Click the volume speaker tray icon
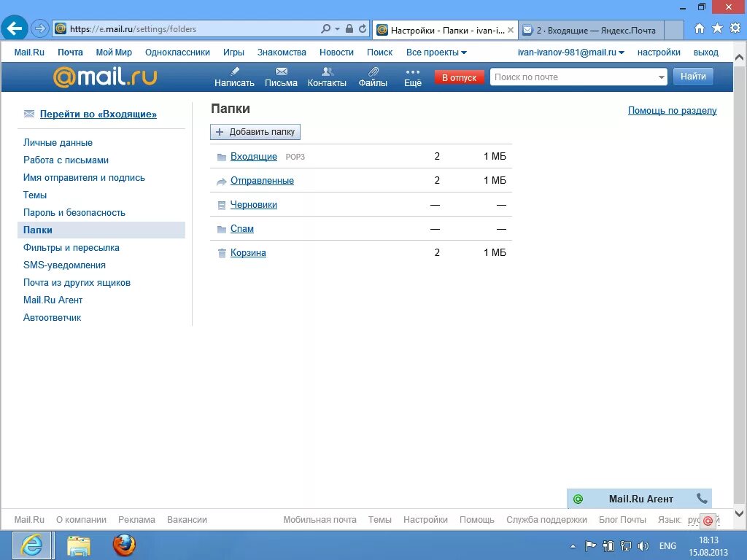 click(x=643, y=546)
